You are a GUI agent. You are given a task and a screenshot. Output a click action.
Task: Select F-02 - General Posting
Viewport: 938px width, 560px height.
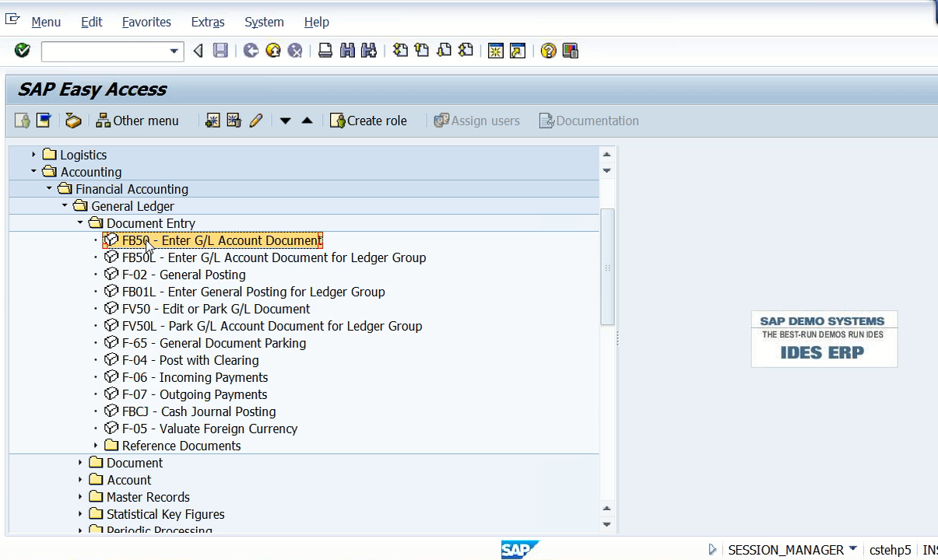[x=184, y=275]
